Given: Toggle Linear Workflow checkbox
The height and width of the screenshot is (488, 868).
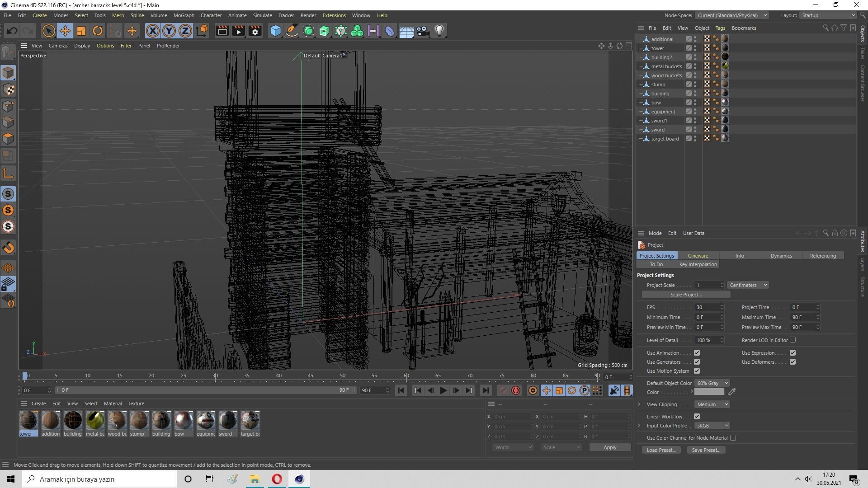Looking at the screenshot, I should click(697, 417).
